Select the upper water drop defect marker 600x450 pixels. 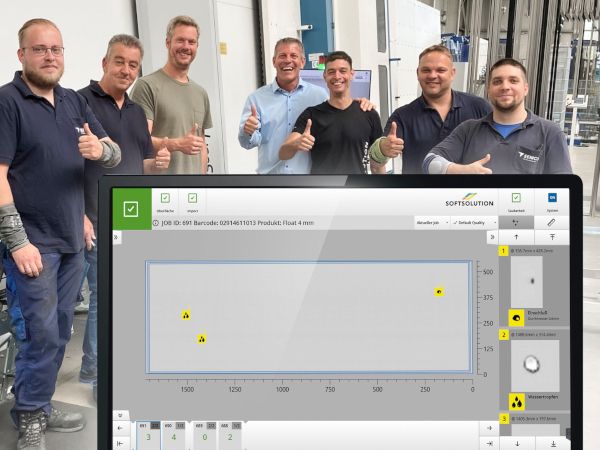(x=186, y=315)
